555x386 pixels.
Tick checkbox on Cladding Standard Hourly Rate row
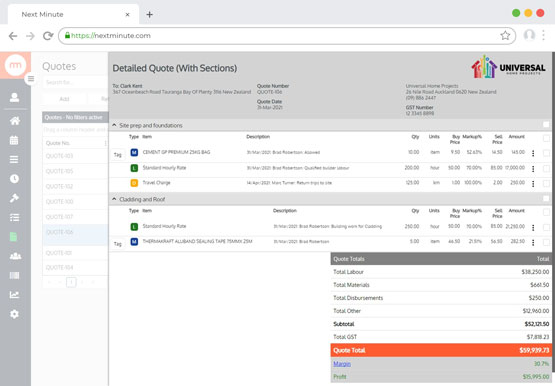point(546,227)
